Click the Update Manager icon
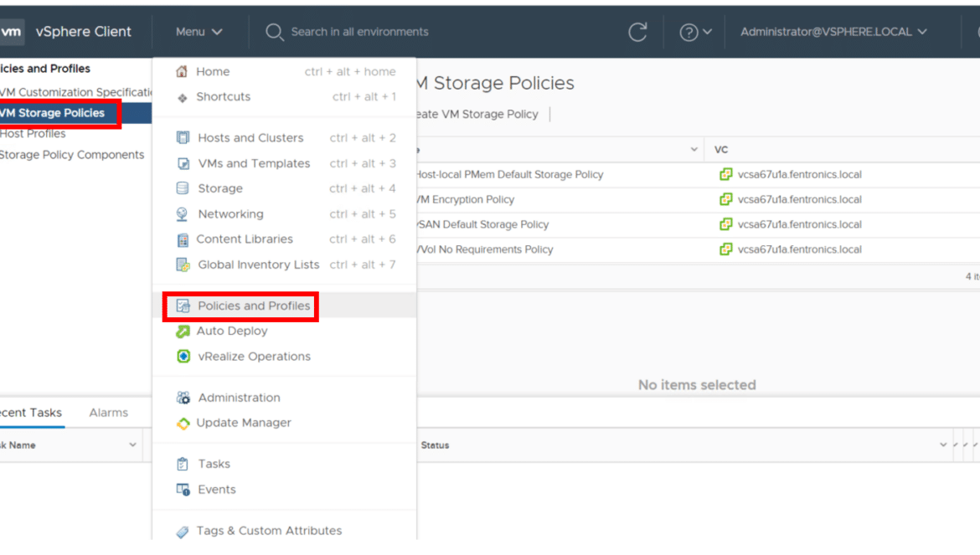This screenshot has height=555, width=980. 183,424
